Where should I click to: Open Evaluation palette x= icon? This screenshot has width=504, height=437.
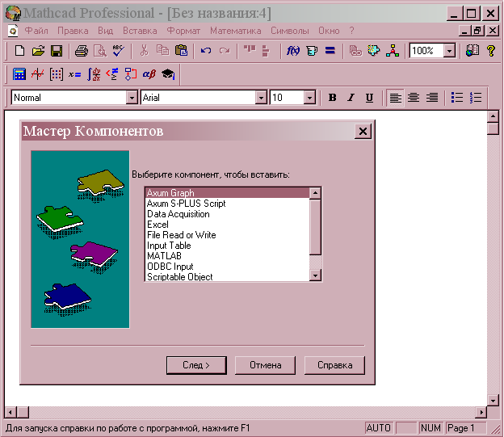click(x=75, y=74)
